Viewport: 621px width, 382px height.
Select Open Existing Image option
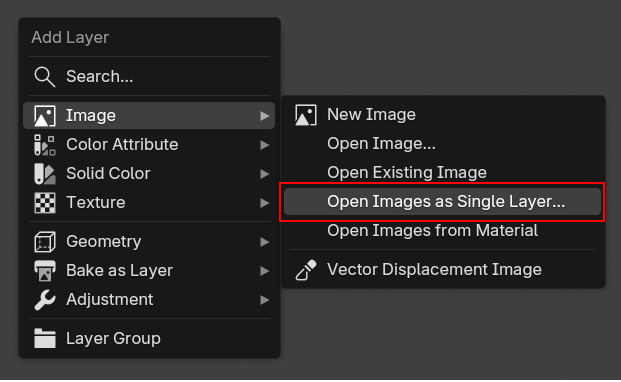coord(443,173)
